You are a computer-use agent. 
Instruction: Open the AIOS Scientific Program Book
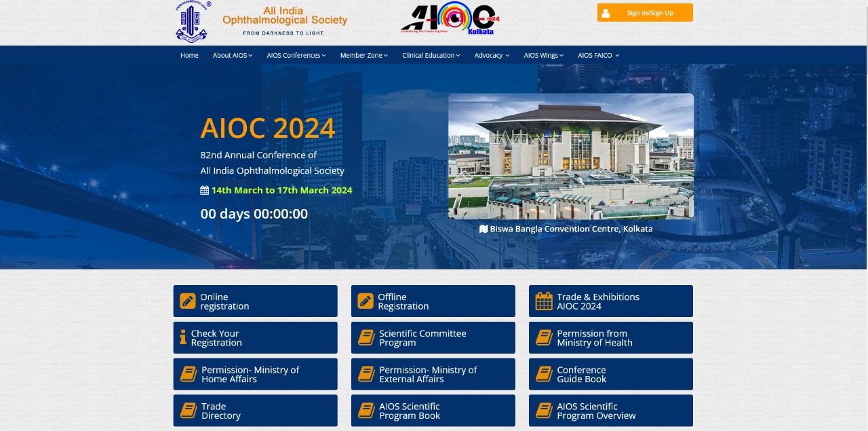point(433,411)
